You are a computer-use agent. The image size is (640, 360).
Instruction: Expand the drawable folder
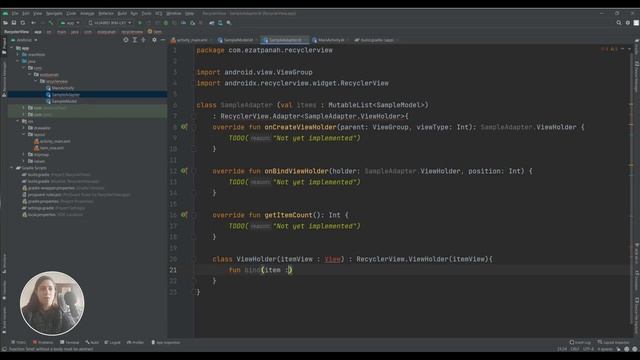[x=24, y=128]
